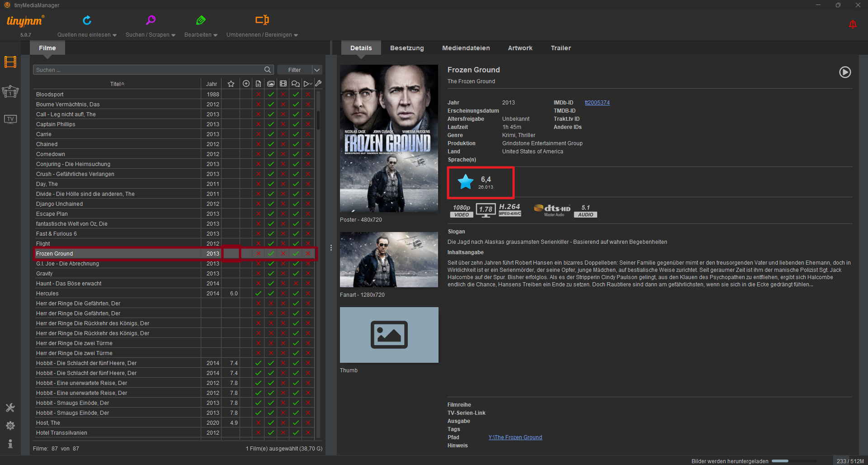Click search magnifier in movie search field
The image size is (868, 465).
point(268,70)
